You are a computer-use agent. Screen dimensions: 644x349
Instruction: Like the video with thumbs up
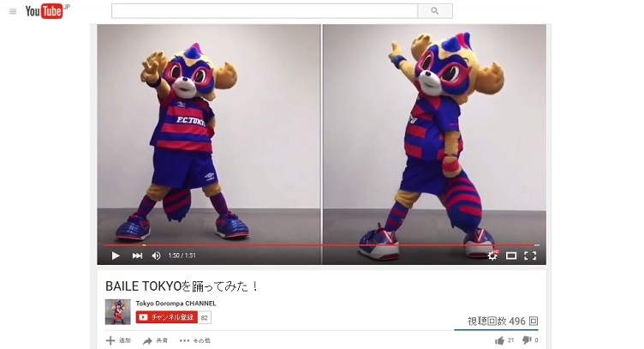504,340
